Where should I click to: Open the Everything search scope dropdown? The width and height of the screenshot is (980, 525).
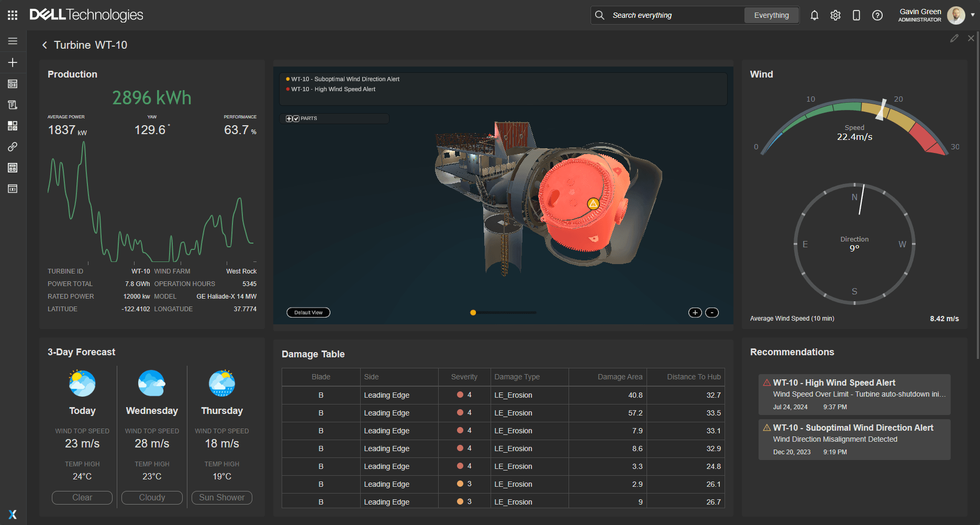(771, 15)
